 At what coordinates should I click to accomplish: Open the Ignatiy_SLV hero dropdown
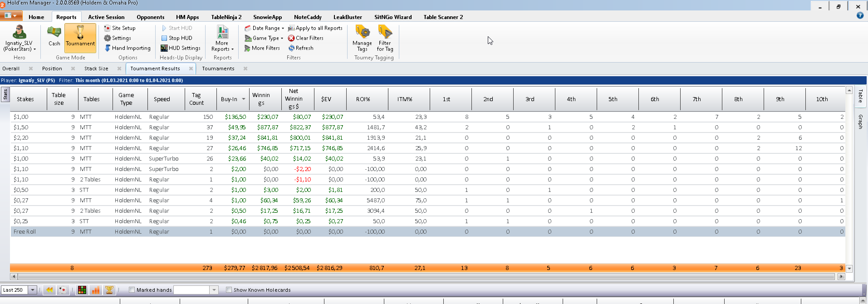19,39
